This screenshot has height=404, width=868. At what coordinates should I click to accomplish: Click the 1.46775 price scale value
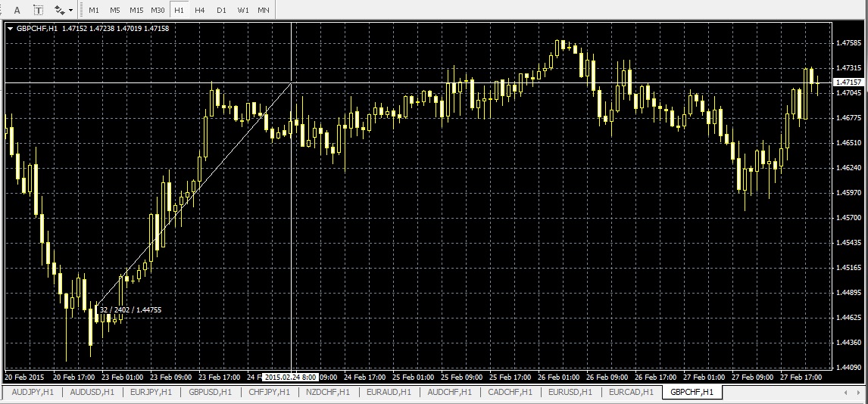(x=848, y=118)
